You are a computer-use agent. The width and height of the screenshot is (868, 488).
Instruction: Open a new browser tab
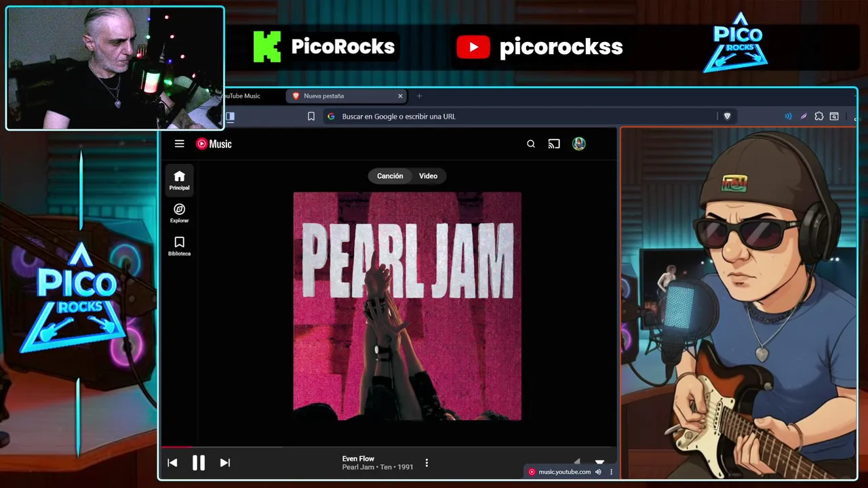419,96
